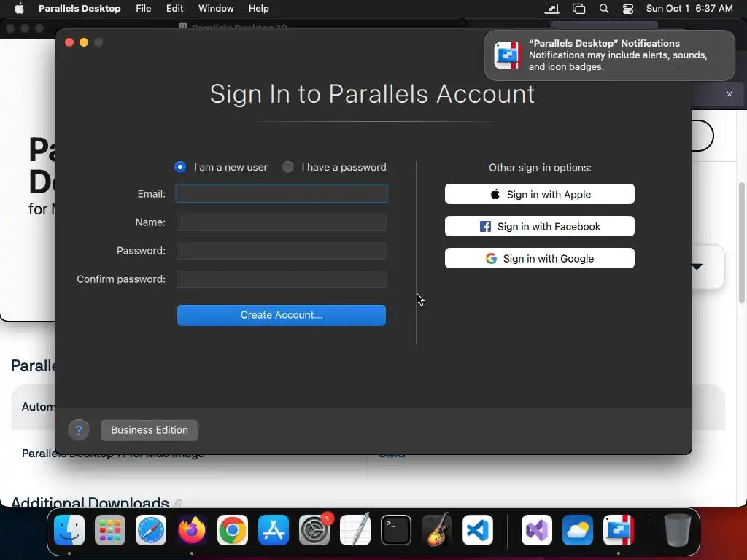Open the help question mark button
Image resolution: width=747 pixels, height=560 pixels.
pos(79,430)
